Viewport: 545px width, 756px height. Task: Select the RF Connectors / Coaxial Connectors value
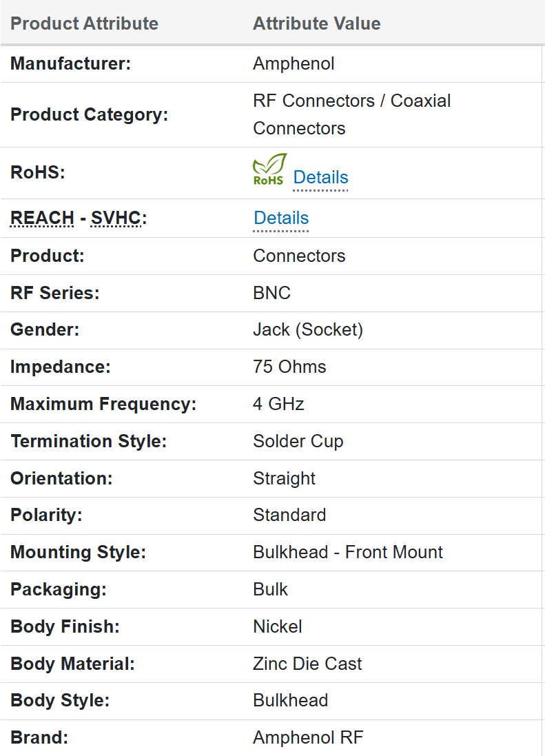tap(351, 114)
